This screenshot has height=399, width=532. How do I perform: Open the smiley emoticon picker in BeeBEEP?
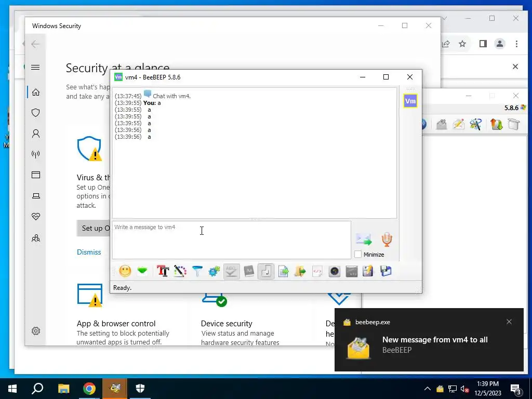click(125, 271)
